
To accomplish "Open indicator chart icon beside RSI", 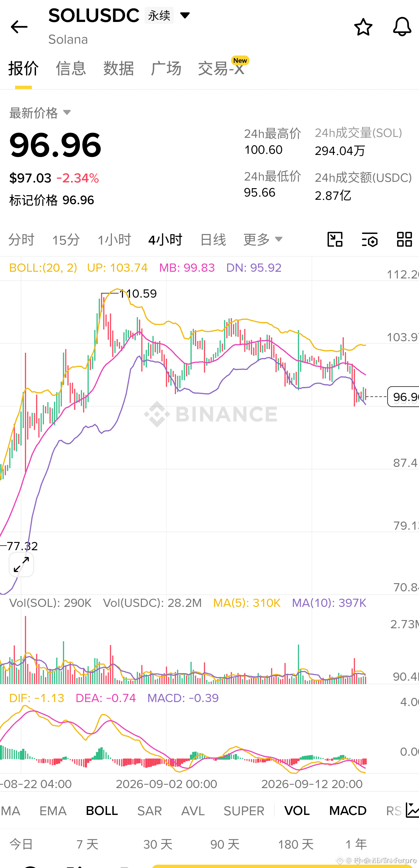I will click(412, 810).
